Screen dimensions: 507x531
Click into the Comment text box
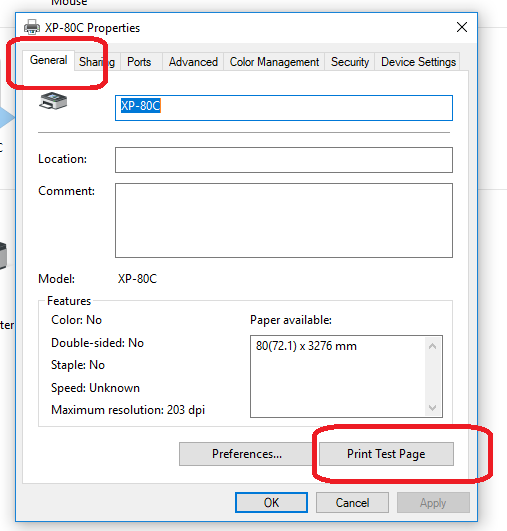click(x=284, y=220)
